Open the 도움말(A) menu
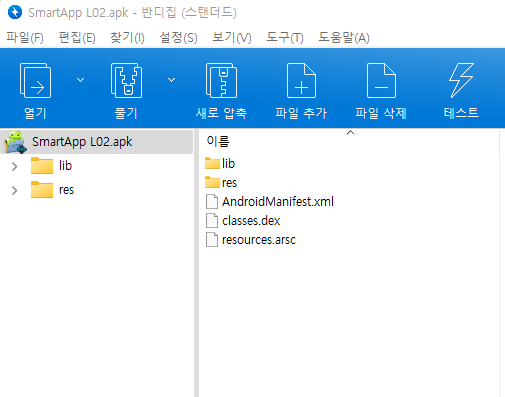 (x=344, y=37)
